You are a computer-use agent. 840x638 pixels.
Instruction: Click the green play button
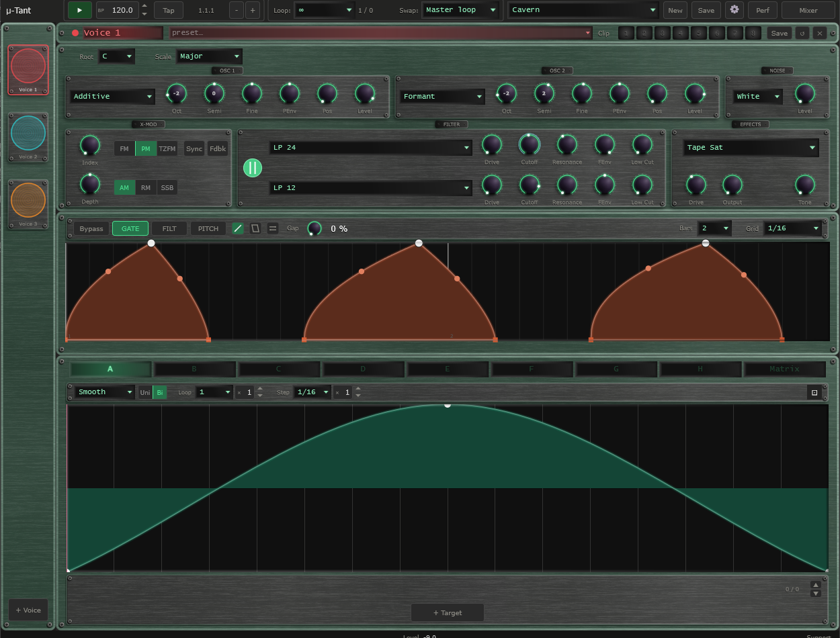[x=80, y=10]
